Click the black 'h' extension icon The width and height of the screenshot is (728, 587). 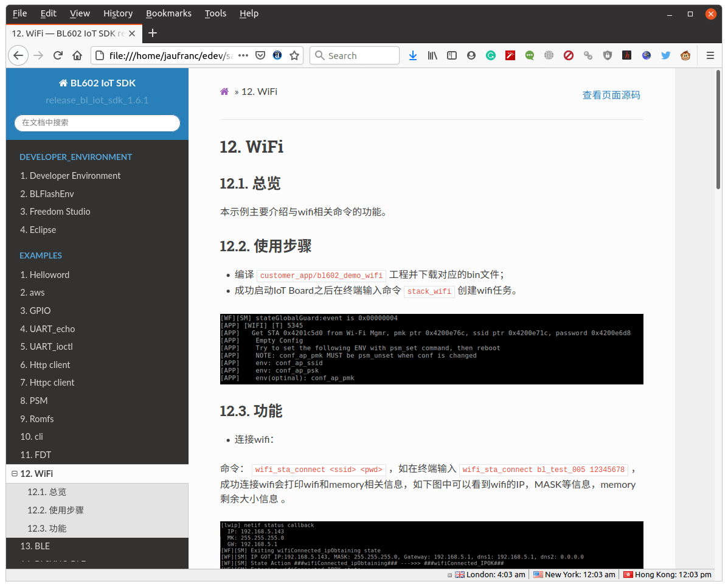627,56
